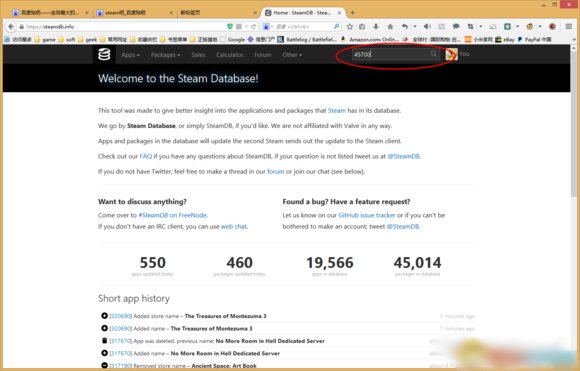Viewport: 580px width, 371px height.
Task: Click the forum link in the intro text
Action: 276,171
